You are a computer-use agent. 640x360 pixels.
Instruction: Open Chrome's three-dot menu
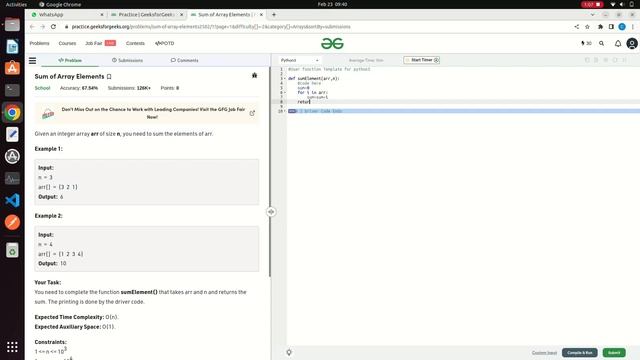pos(633,27)
